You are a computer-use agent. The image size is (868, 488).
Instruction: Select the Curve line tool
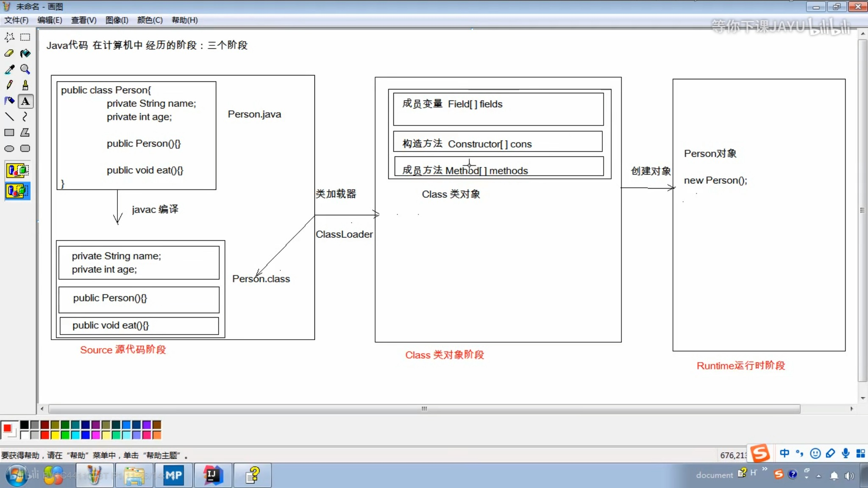pyautogui.click(x=25, y=117)
